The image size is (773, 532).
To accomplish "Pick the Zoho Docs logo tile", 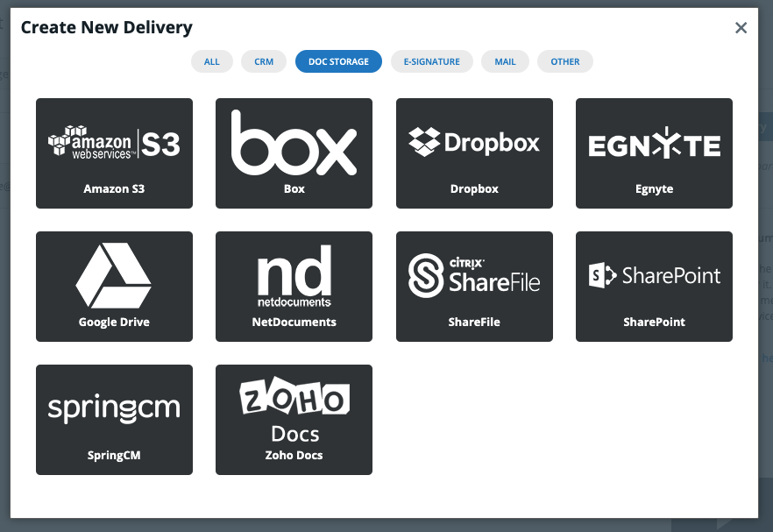I will 294,410.
